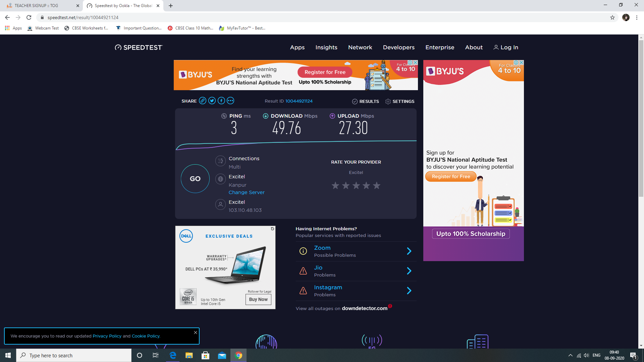Rate provider Excitel five stars
Viewport: 644px width, 362px height.
click(377, 185)
